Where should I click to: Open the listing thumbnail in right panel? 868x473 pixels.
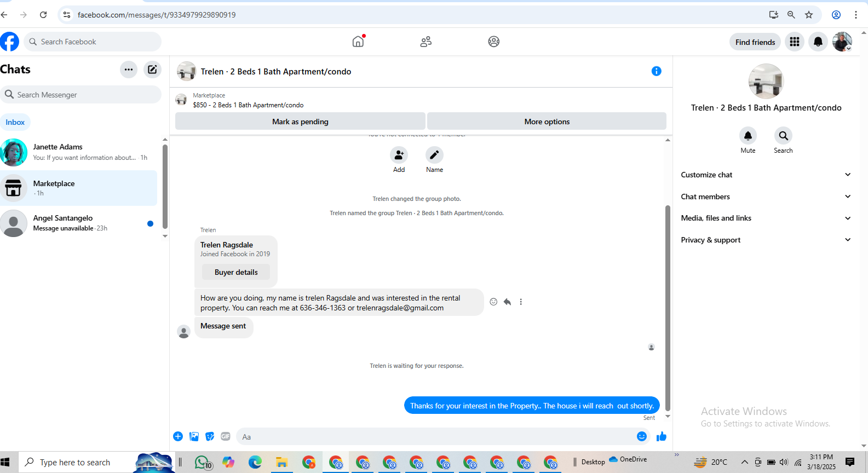tap(766, 81)
